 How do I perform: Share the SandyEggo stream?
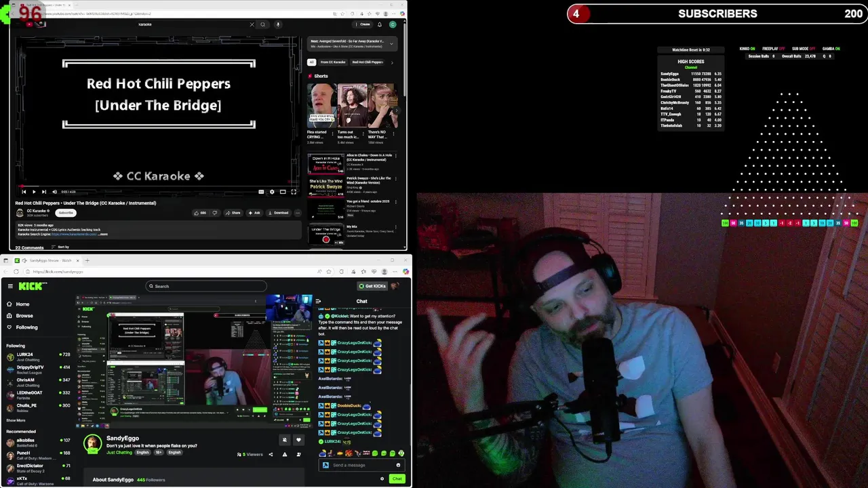(x=271, y=455)
